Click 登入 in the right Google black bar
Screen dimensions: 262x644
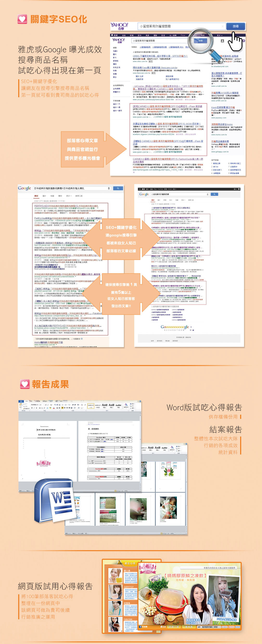pyautogui.click(x=235, y=189)
